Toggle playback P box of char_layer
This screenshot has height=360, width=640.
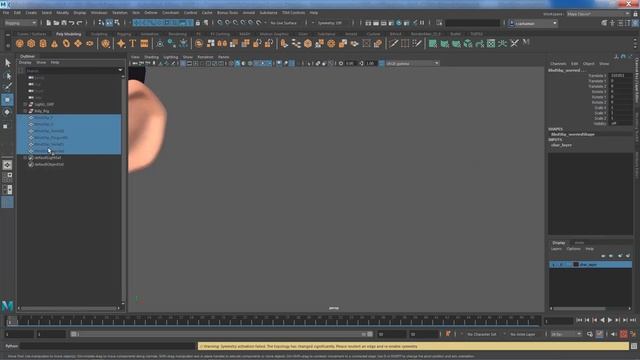[x=561, y=264]
